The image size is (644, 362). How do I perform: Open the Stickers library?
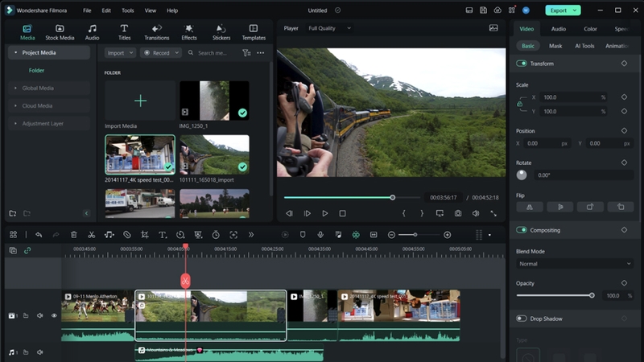point(221,32)
